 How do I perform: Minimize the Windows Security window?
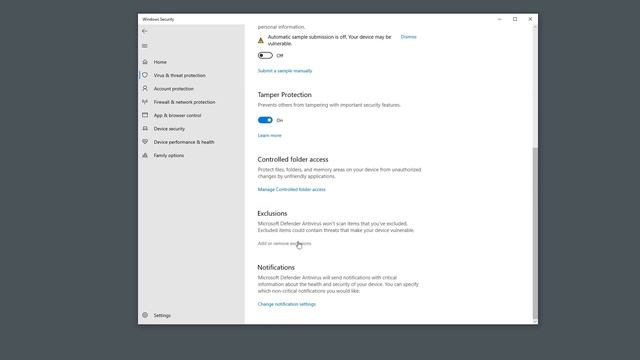coord(500,19)
